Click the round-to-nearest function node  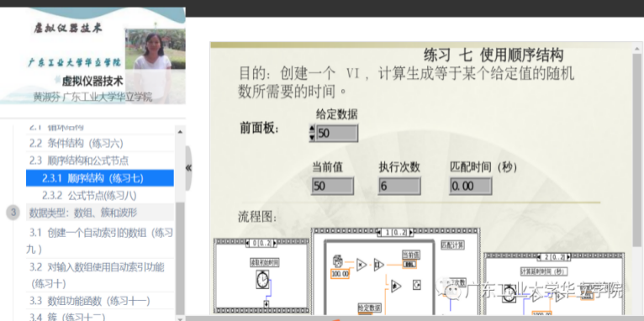point(378,265)
